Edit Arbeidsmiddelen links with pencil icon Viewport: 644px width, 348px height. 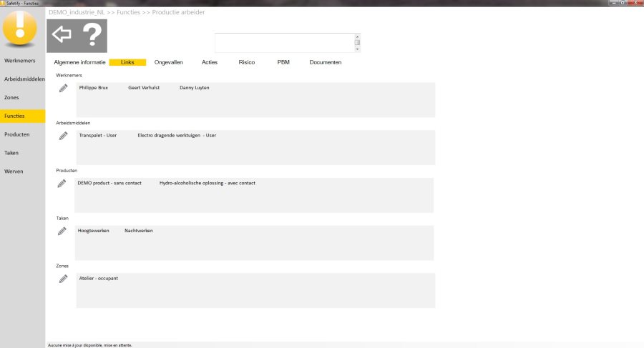(63, 136)
